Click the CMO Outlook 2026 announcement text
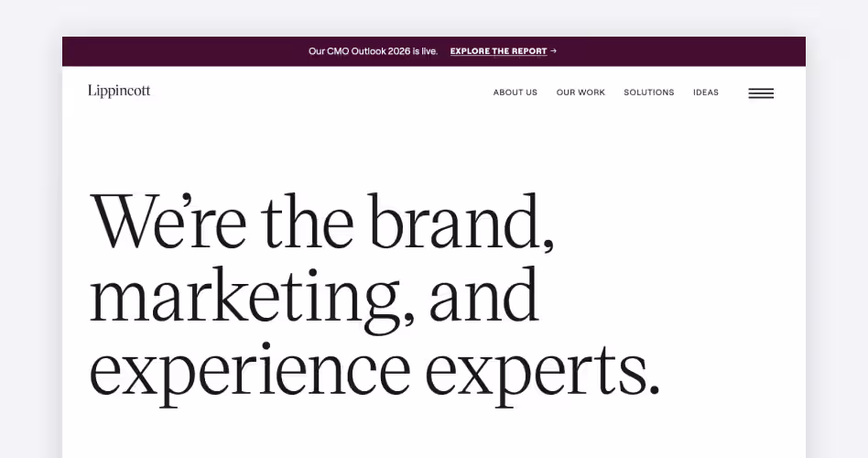 (x=373, y=51)
